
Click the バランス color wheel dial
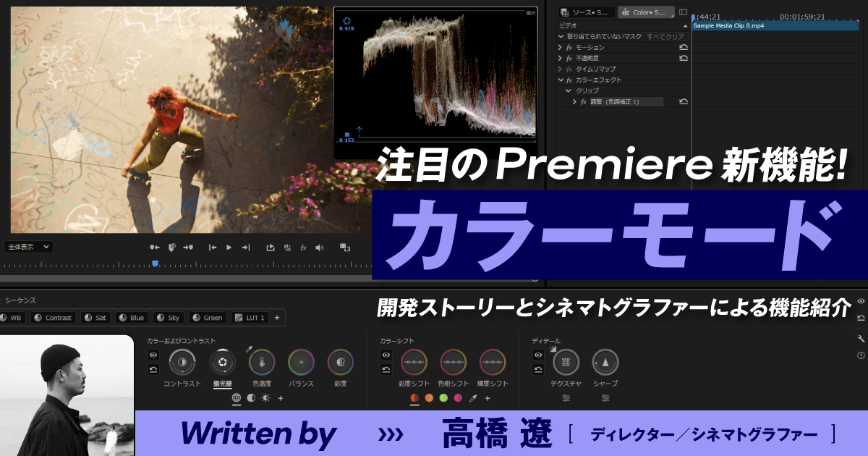301,362
